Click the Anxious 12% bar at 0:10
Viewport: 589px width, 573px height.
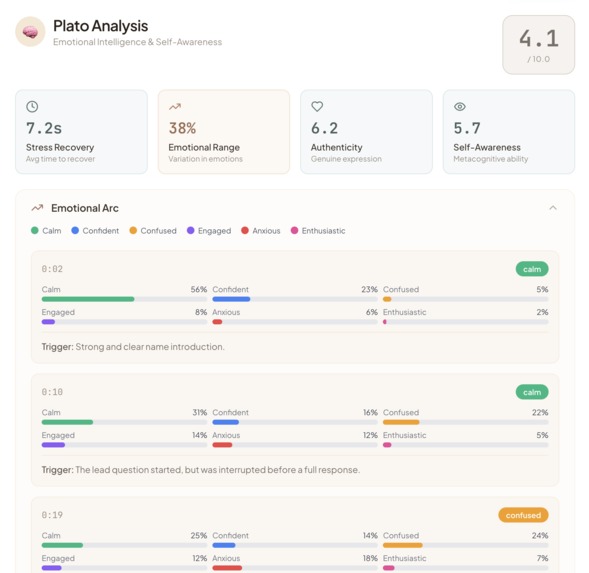295,445
